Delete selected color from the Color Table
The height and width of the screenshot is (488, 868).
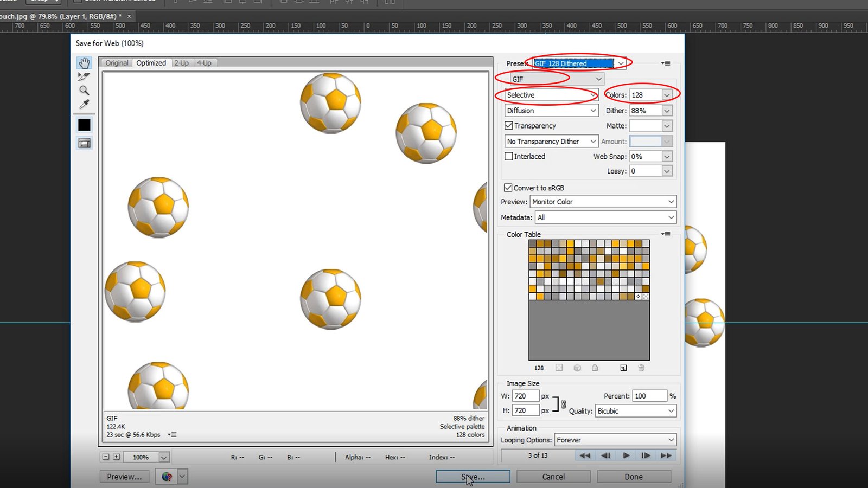pyautogui.click(x=641, y=368)
